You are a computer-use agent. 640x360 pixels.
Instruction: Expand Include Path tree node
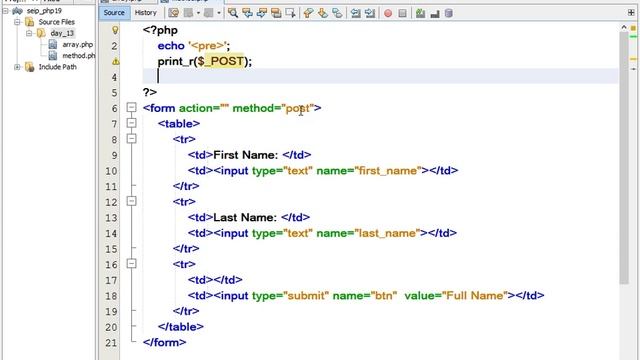17,67
